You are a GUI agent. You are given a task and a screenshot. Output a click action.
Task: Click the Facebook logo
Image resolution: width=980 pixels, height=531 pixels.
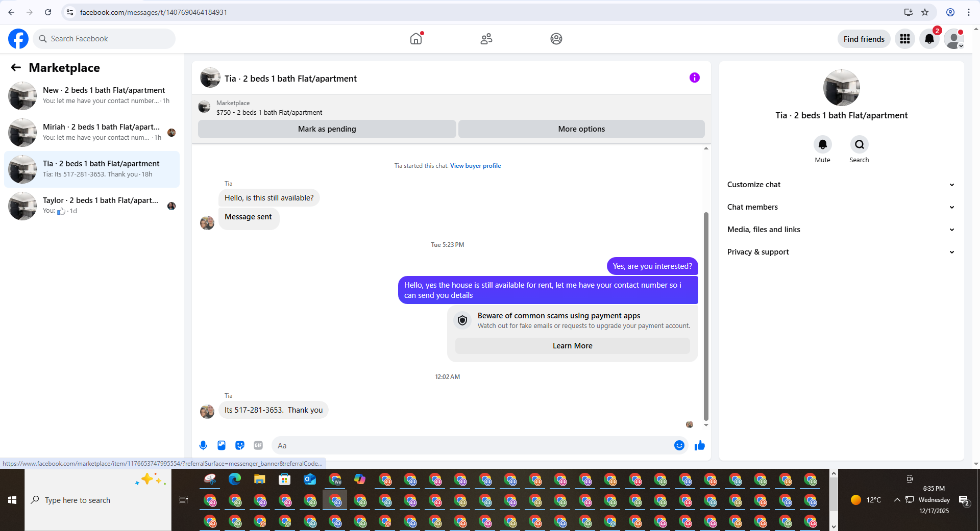pos(18,39)
